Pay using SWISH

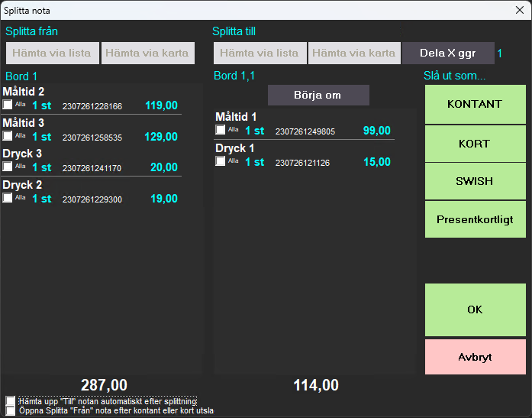[x=475, y=181]
